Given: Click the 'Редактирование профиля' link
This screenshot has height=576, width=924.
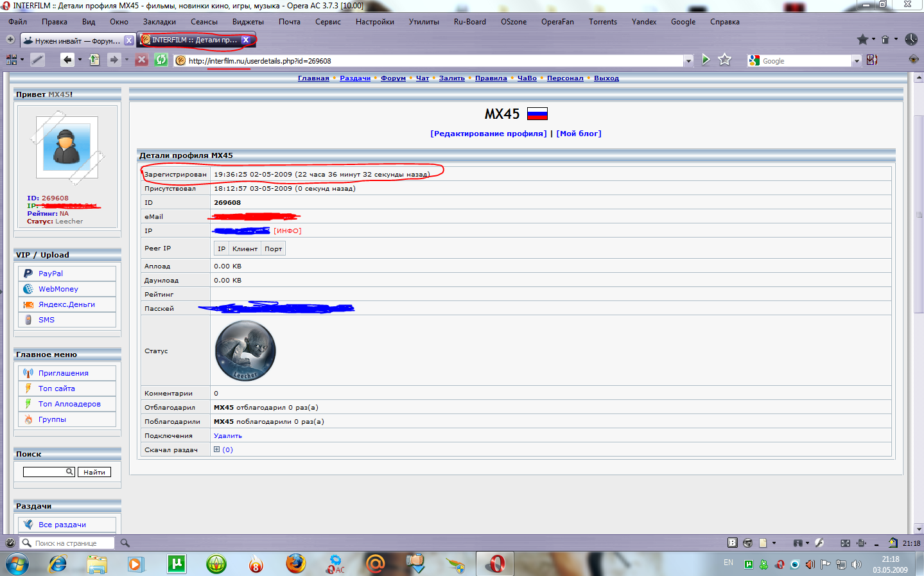Looking at the screenshot, I should (488, 134).
